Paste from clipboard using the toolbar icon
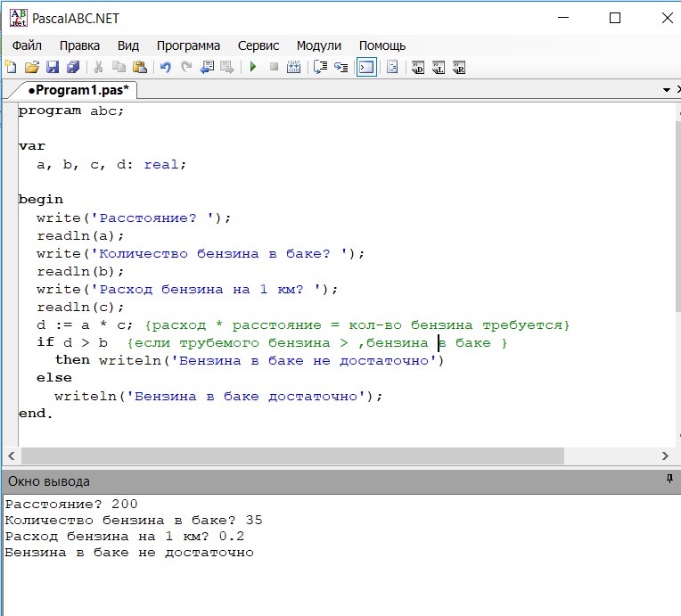The height and width of the screenshot is (616, 681). coord(140,67)
